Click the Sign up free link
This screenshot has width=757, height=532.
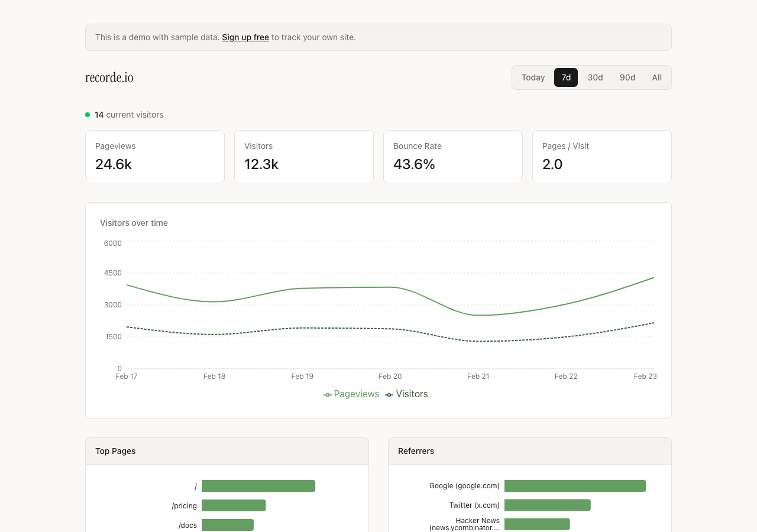click(245, 37)
